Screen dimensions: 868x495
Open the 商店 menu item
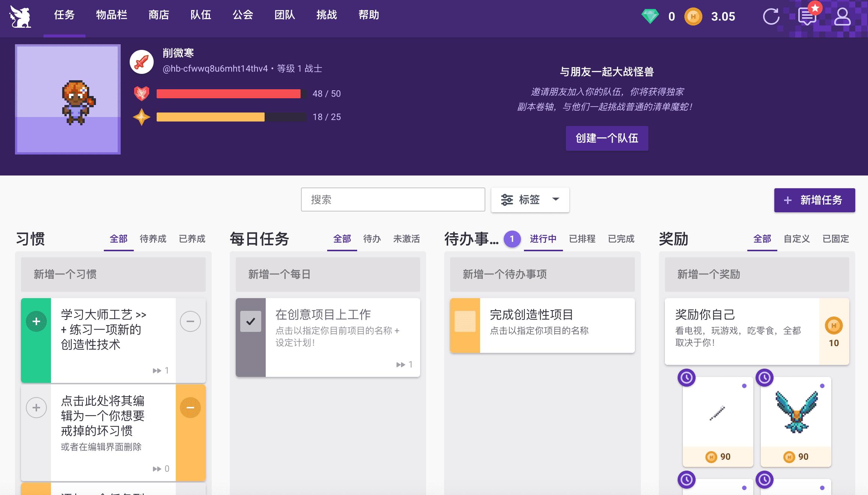coord(159,15)
